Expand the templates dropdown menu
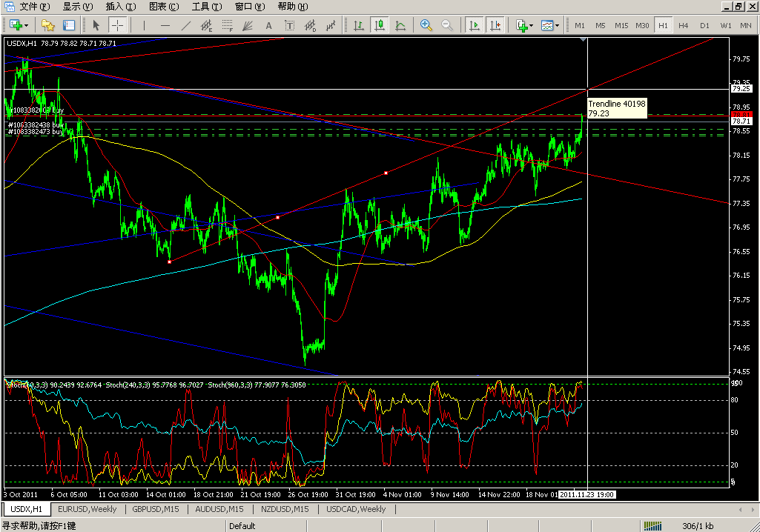The image size is (760, 532). tap(558, 25)
